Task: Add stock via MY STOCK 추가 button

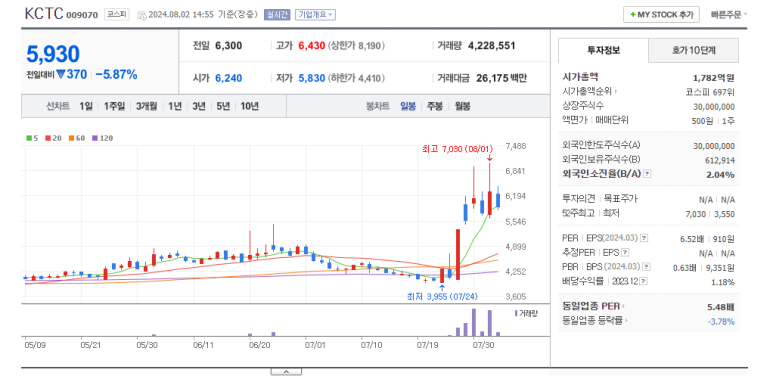Action: (x=661, y=15)
